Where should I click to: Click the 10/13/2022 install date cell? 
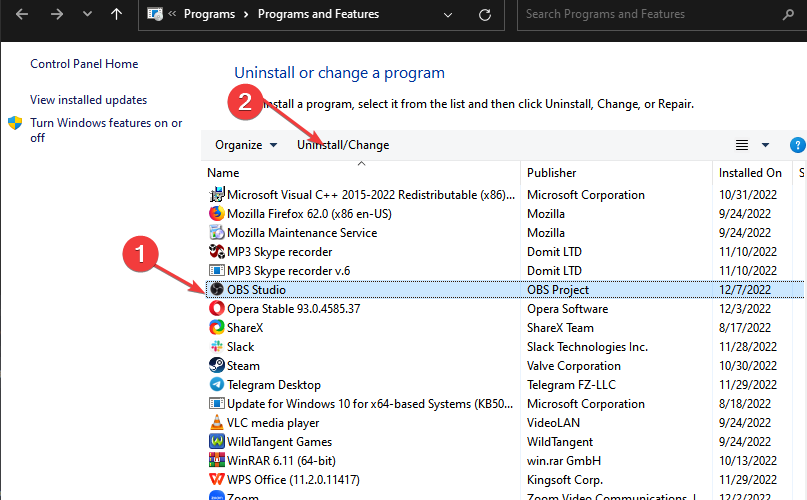(x=747, y=461)
